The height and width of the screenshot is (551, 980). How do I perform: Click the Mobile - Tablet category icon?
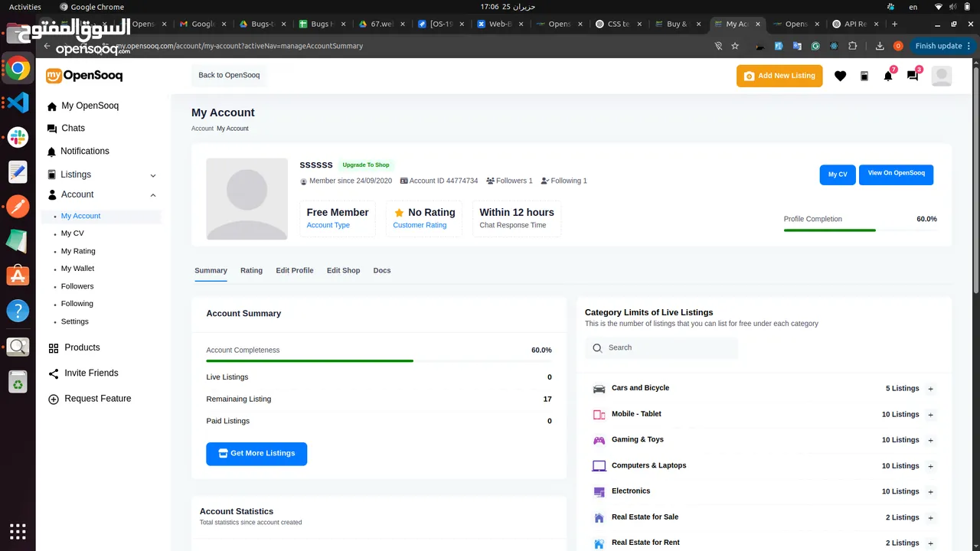pos(599,415)
